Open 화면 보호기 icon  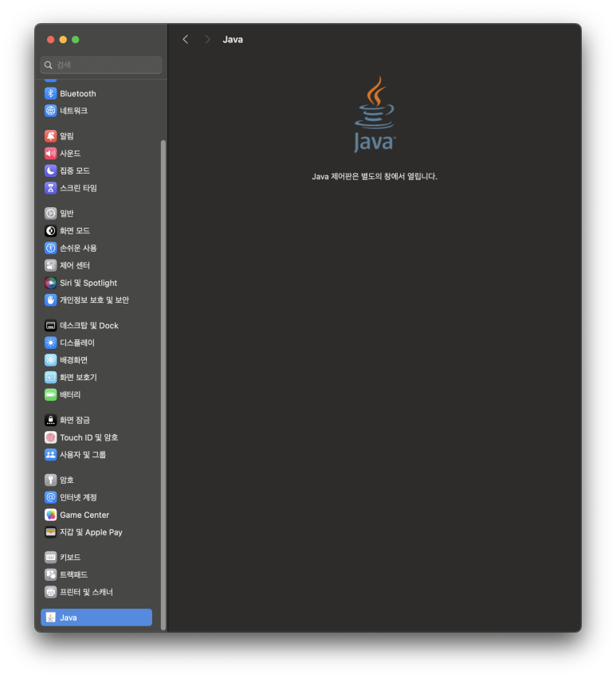pyautogui.click(x=51, y=377)
